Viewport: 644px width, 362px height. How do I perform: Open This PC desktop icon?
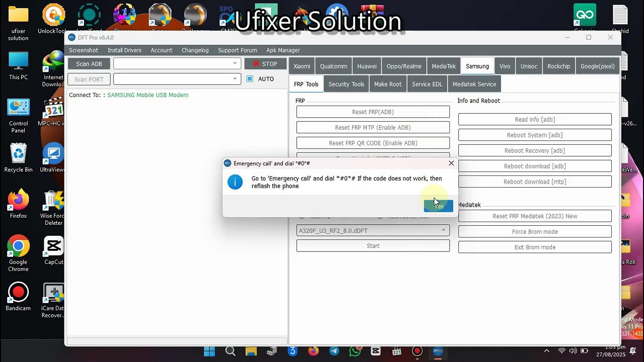click(x=18, y=66)
